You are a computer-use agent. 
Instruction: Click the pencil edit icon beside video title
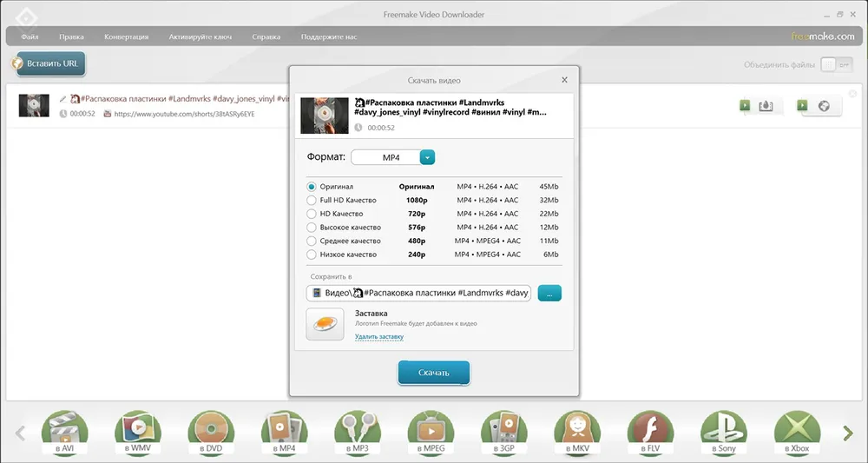click(x=63, y=99)
